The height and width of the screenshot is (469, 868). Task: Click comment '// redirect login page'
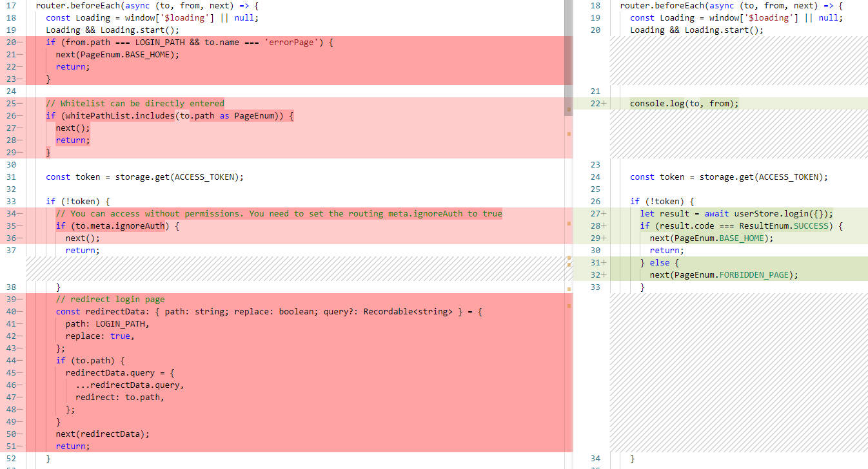coord(110,299)
